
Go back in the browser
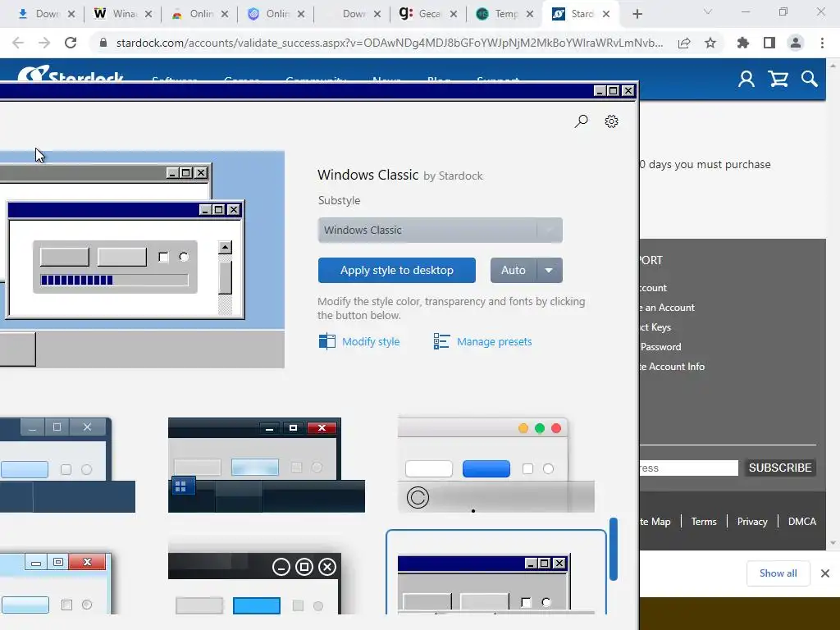(x=18, y=43)
